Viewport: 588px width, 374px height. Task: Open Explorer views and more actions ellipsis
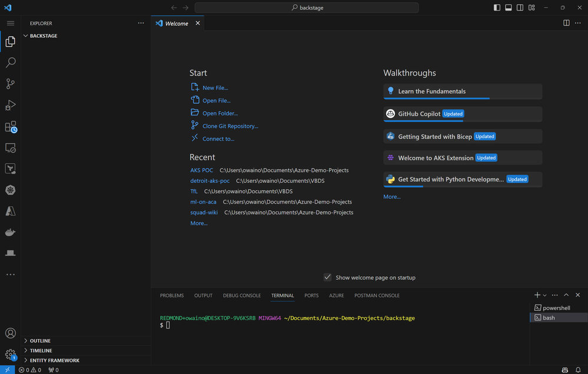click(141, 23)
